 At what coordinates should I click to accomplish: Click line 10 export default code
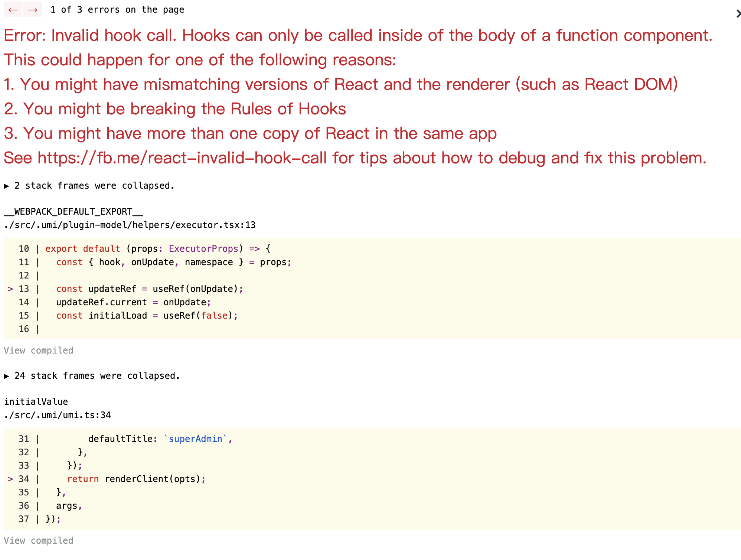158,249
